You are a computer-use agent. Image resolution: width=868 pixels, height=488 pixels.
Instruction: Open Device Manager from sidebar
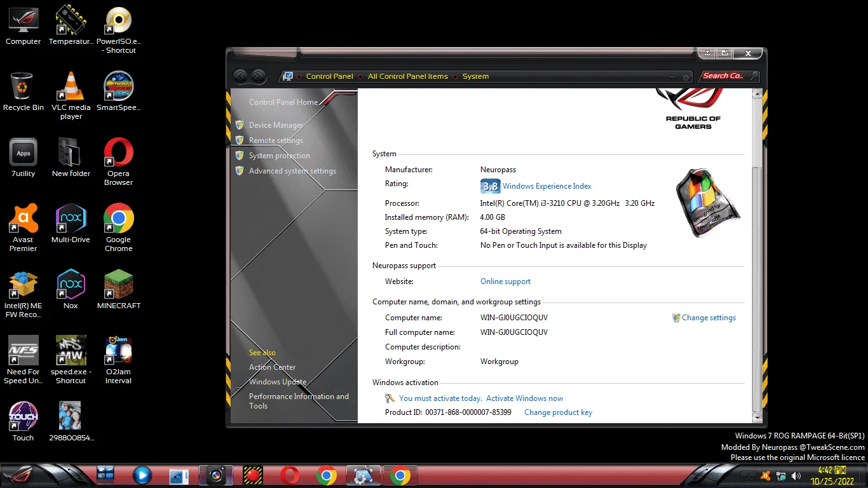(x=276, y=125)
